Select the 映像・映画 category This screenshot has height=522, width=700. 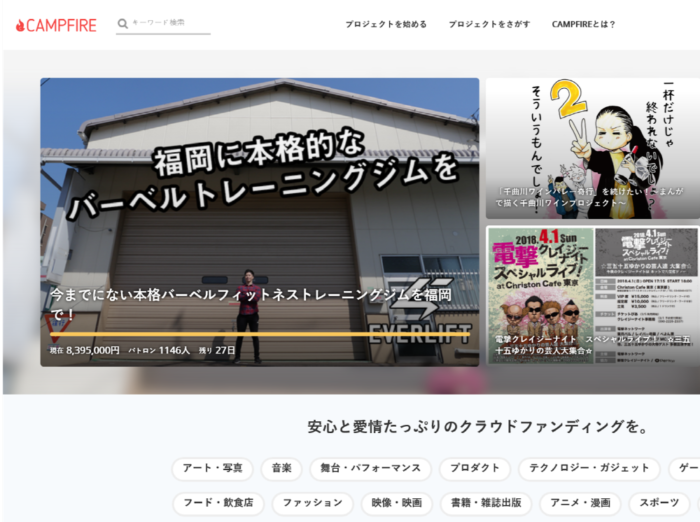pos(397,503)
